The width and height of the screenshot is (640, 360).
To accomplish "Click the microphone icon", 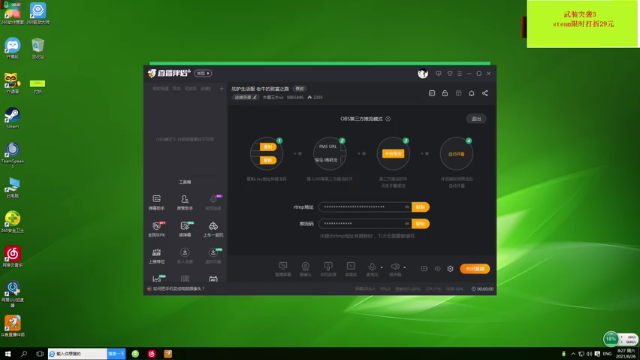I will pyautogui.click(x=372, y=267).
